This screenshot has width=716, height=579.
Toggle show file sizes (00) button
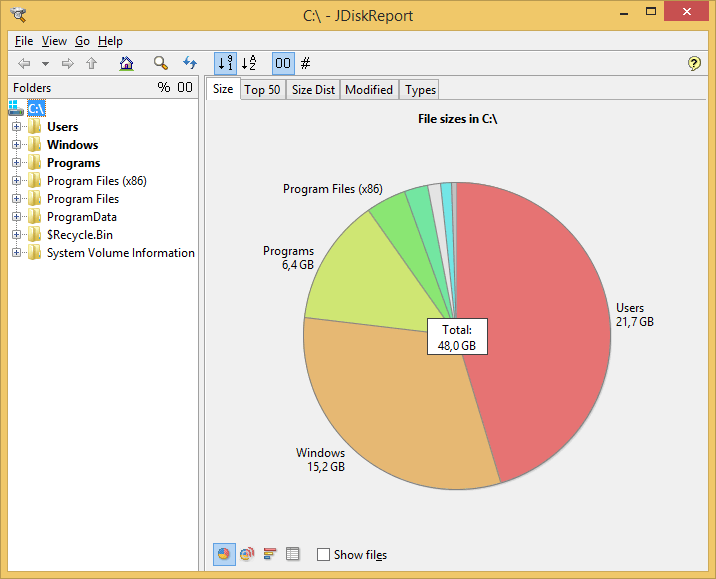coord(283,63)
